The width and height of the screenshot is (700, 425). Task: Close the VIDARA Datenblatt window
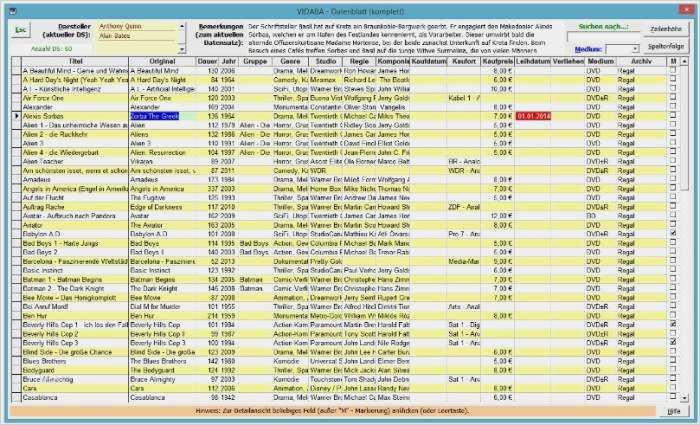click(686, 9)
